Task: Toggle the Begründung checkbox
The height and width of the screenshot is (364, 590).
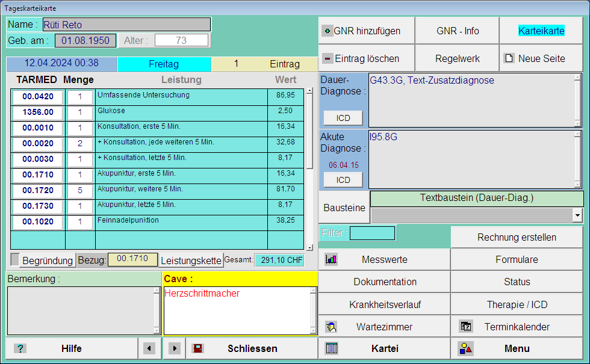Action: coord(14,260)
